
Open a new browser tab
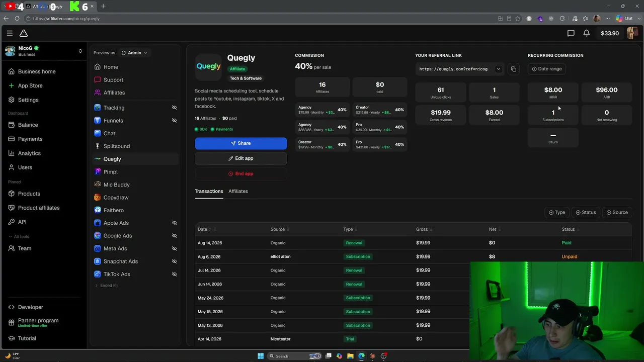click(x=103, y=6)
